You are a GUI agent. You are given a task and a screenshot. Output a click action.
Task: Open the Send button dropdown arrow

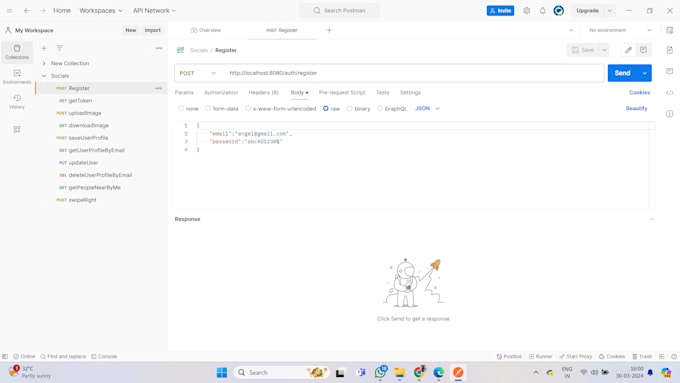(x=644, y=73)
